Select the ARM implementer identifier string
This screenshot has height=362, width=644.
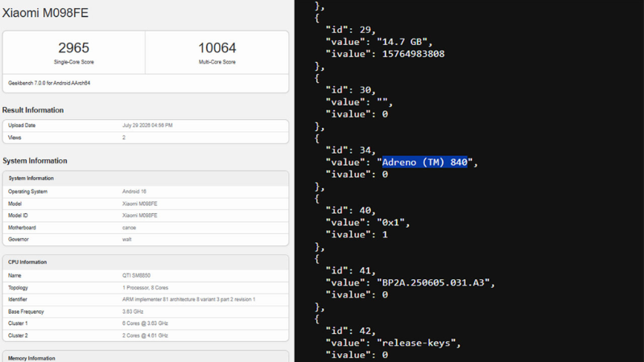pyautogui.click(x=188, y=299)
